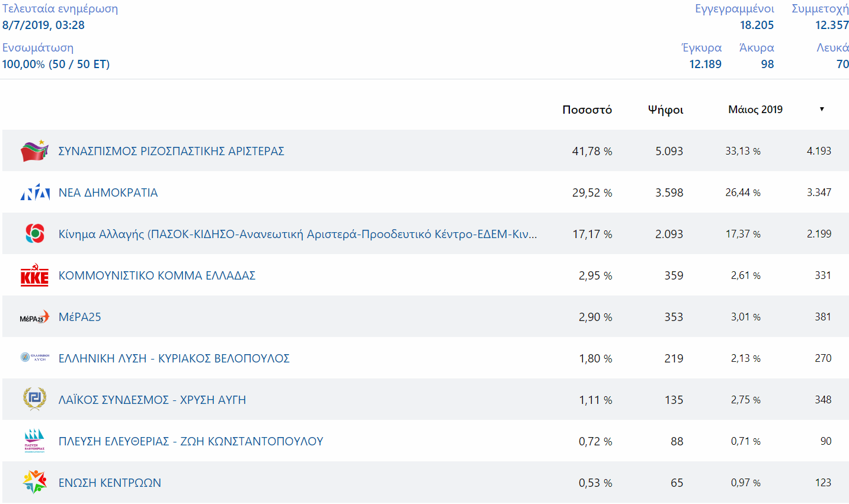Click the 359 votes value
The width and height of the screenshot is (849, 504).
(674, 275)
